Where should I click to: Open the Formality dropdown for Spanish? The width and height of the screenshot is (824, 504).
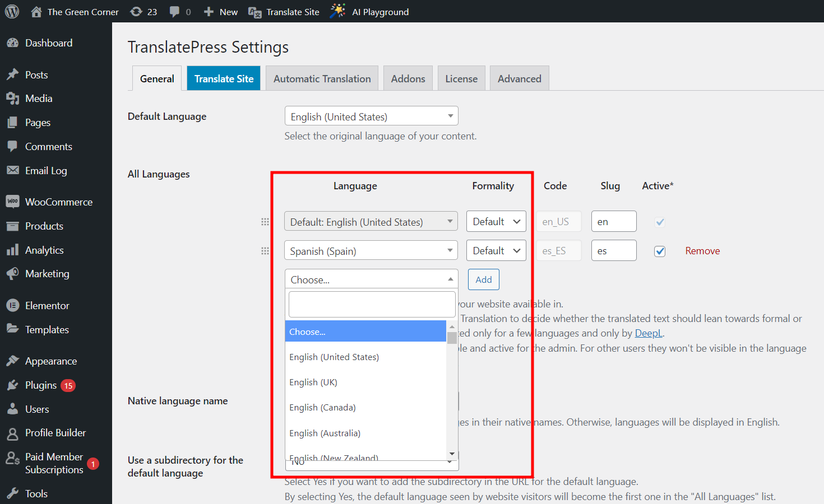(496, 250)
